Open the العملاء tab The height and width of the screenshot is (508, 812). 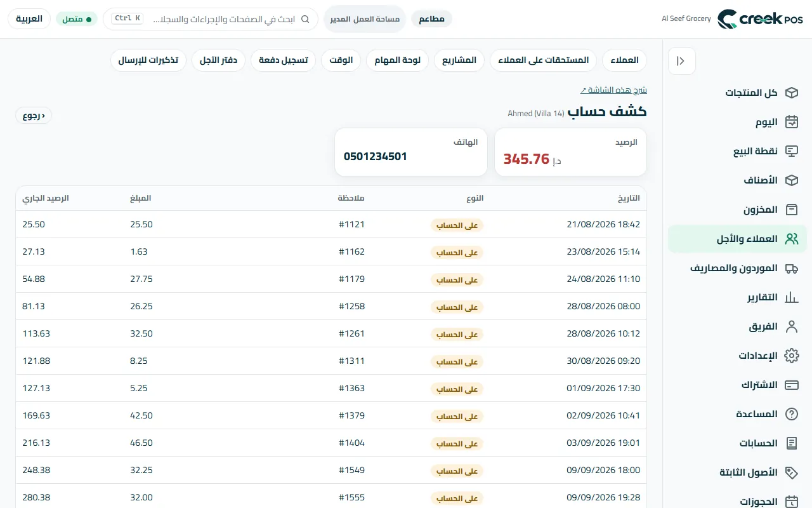coord(625,60)
